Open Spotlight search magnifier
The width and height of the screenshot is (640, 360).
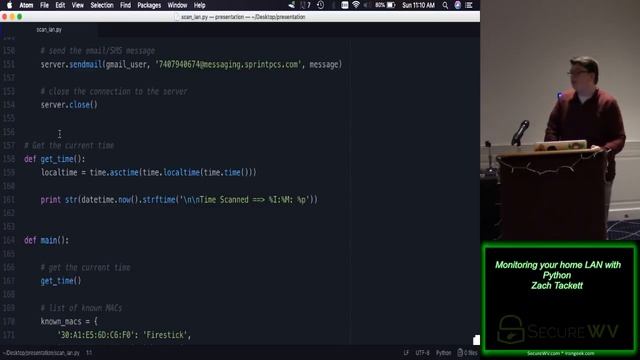tap(445, 5)
